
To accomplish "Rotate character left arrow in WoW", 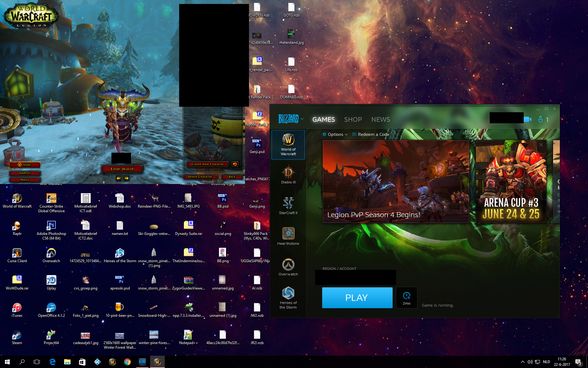I will coord(119,178).
